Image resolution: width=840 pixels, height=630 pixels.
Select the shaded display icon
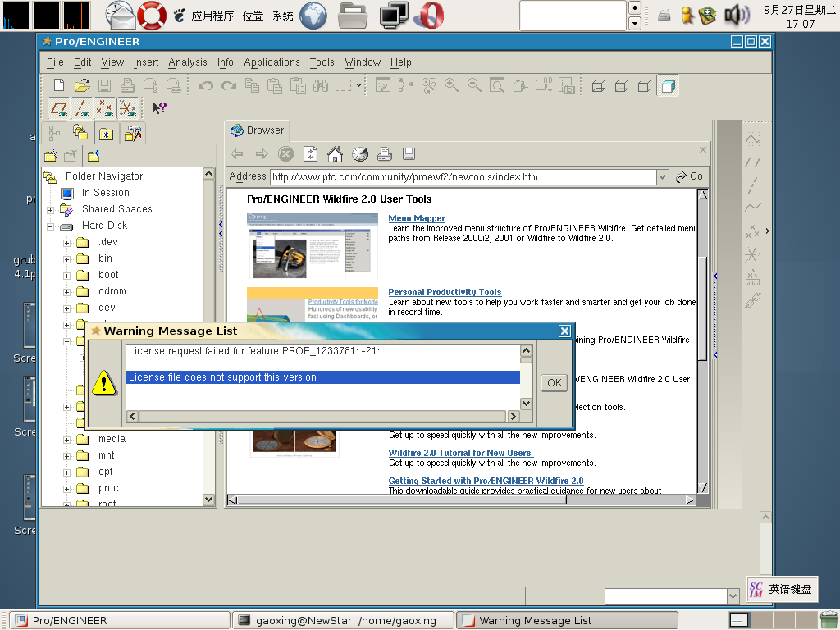click(668, 85)
